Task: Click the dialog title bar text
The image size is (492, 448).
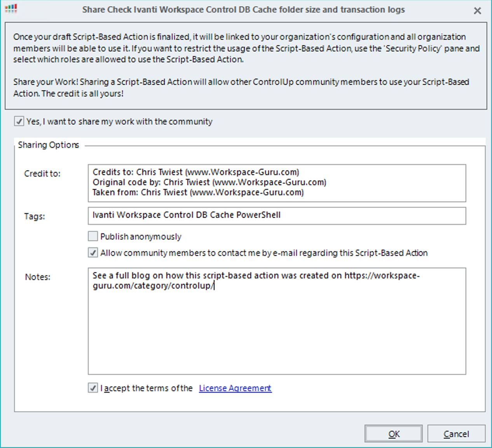Action: click(x=243, y=10)
